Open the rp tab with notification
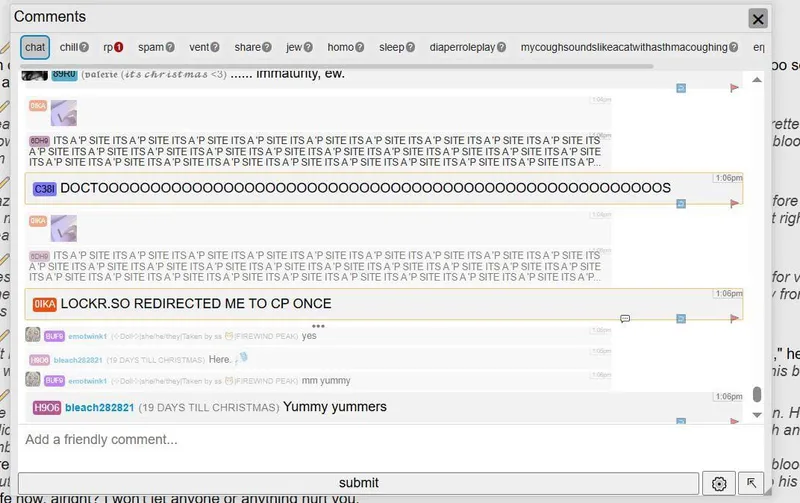The width and height of the screenshot is (800, 503). [x=108, y=47]
